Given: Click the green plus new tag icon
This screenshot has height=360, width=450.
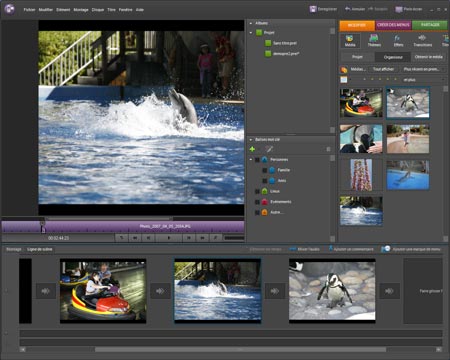Looking at the screenshot, I should [x=252, y=149].
